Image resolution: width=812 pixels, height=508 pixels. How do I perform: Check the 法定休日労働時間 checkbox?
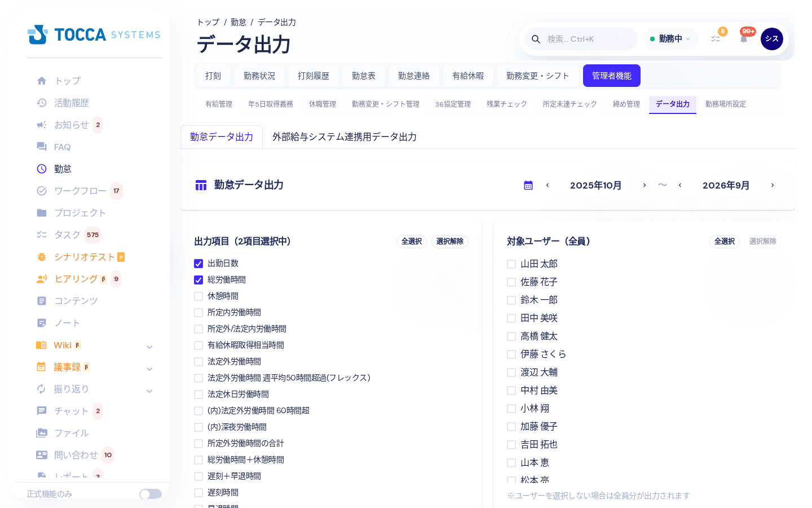[198, 395]
